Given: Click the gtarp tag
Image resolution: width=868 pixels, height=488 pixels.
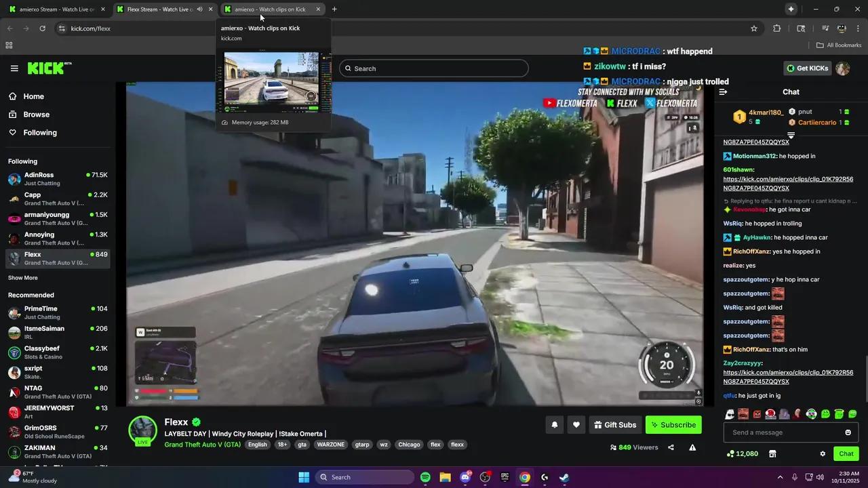Looking at the screenshot, I should [363, 445].
